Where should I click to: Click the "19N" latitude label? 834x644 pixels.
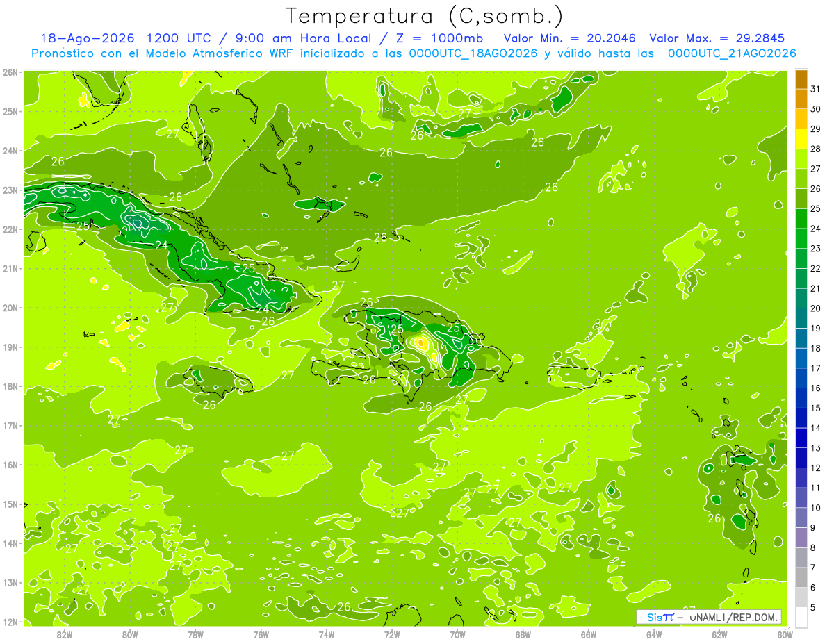[10, 347]
